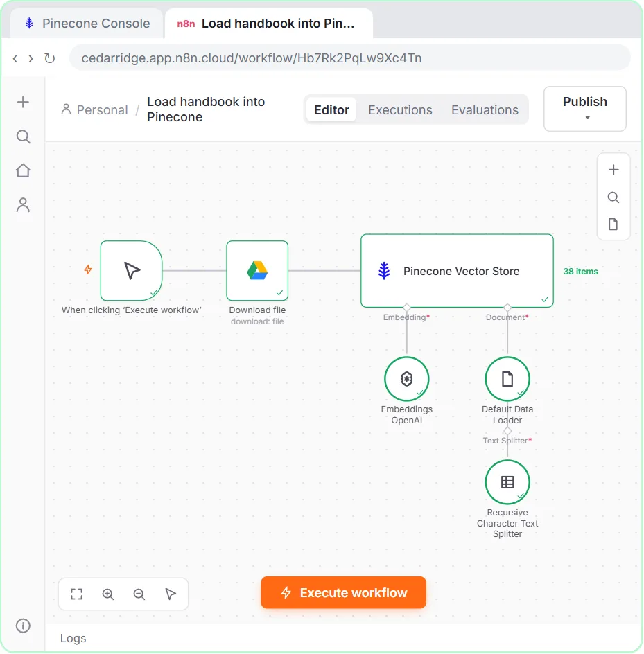Reload the current page

[x=50, y=58]
